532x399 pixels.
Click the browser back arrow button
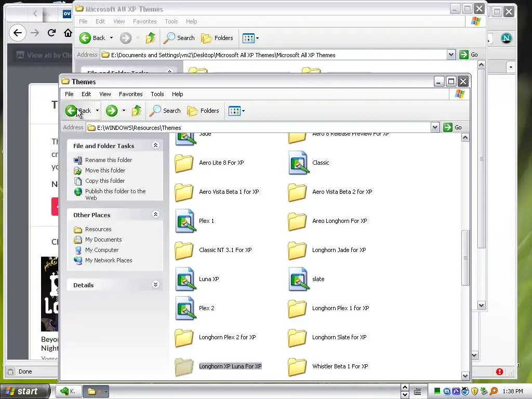17,33
